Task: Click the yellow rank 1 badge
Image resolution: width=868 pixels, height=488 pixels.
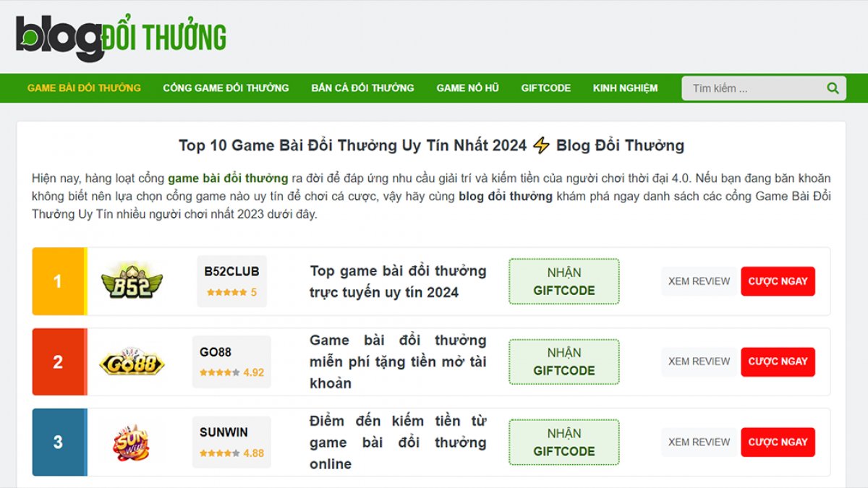Action: (x=59, y=281)
